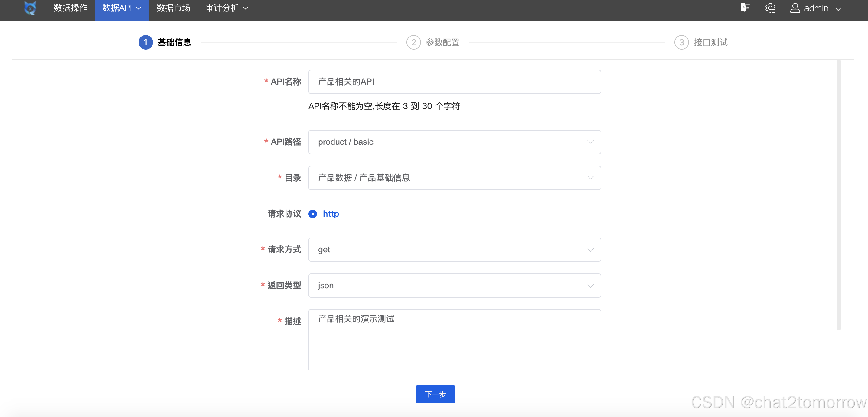Click the cat logo icon
The image size is (868, 417).
pyautogui.click(x=30, y=8)
